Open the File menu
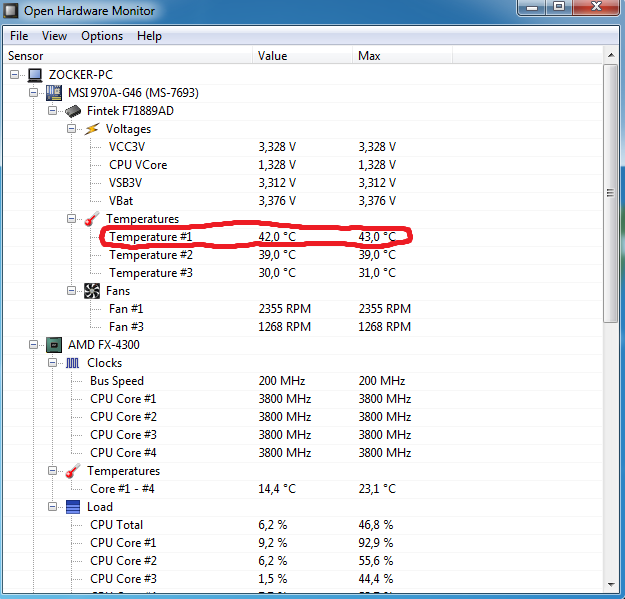 click(19, 36)
